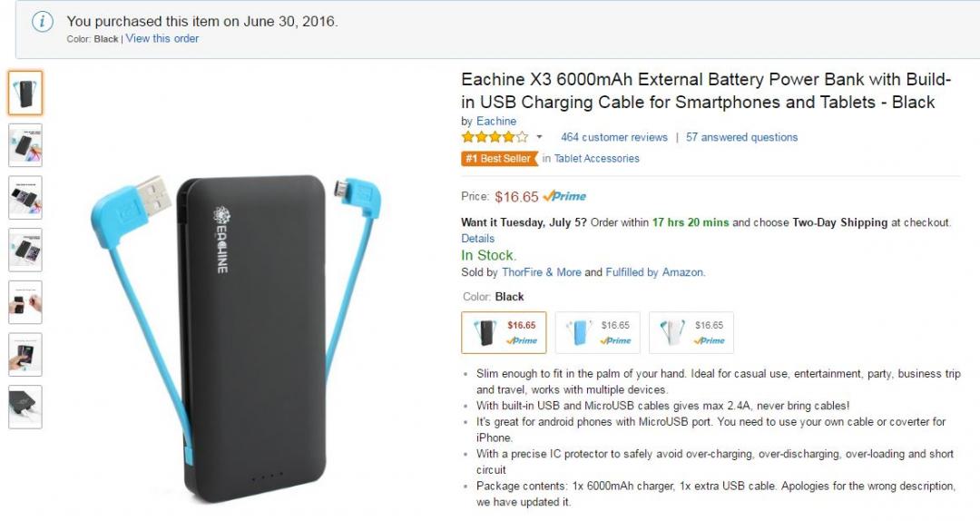Click the star rating icons
980x521 pixels.
(x=495, y=137)
